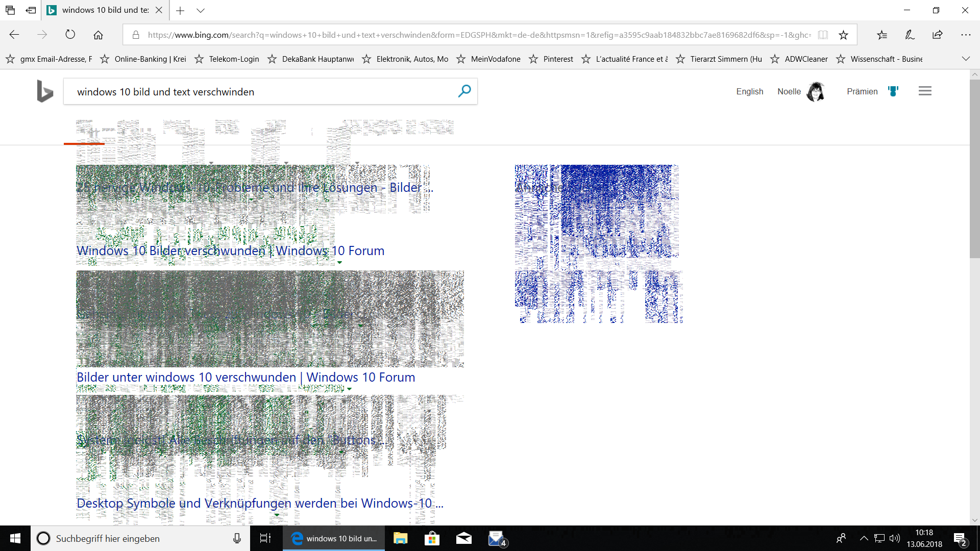The height and width of the screenshot is (551, 980).
Task: Open the Bing hamburger menu
Action: pyautogui.click(x=925, y=91)
